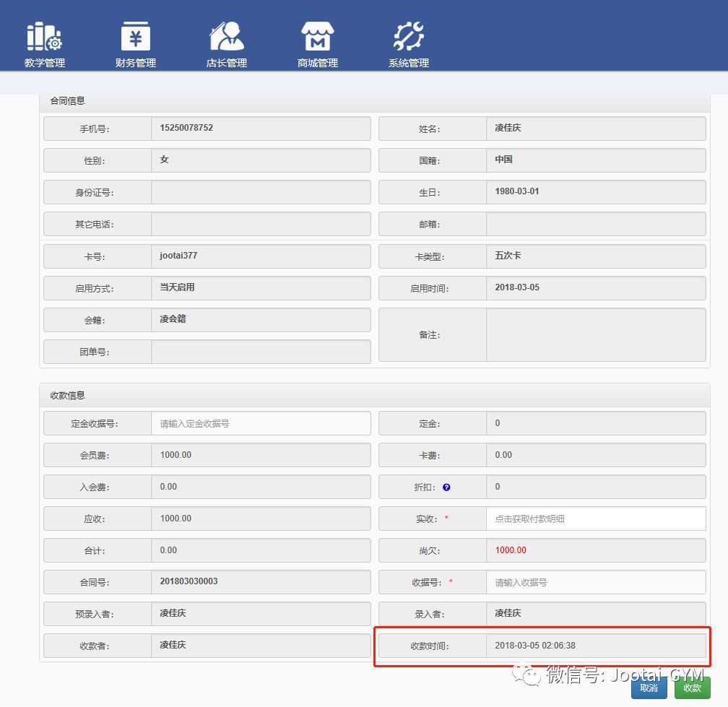Click the green 收款 button
728x707 pixels.
click(692, 688)
